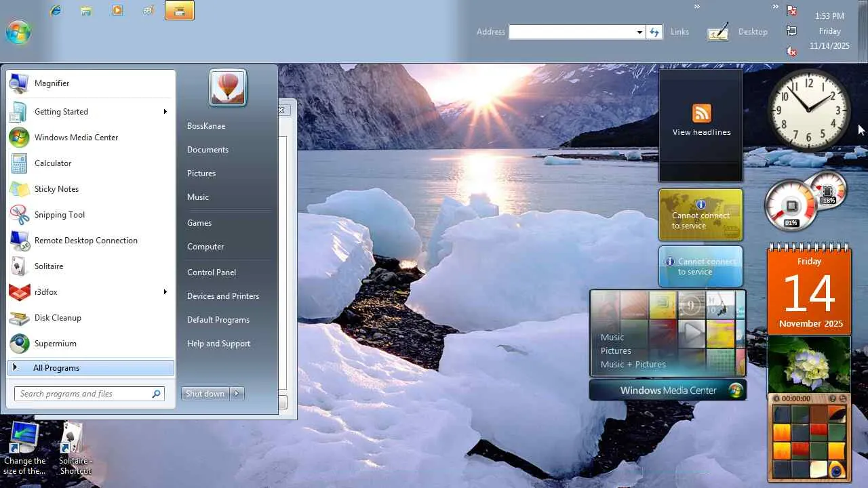The height and width of the screenshot is (488, 868).
Task: Click the hydrangea slide show photo
Action: click(809, 363)
